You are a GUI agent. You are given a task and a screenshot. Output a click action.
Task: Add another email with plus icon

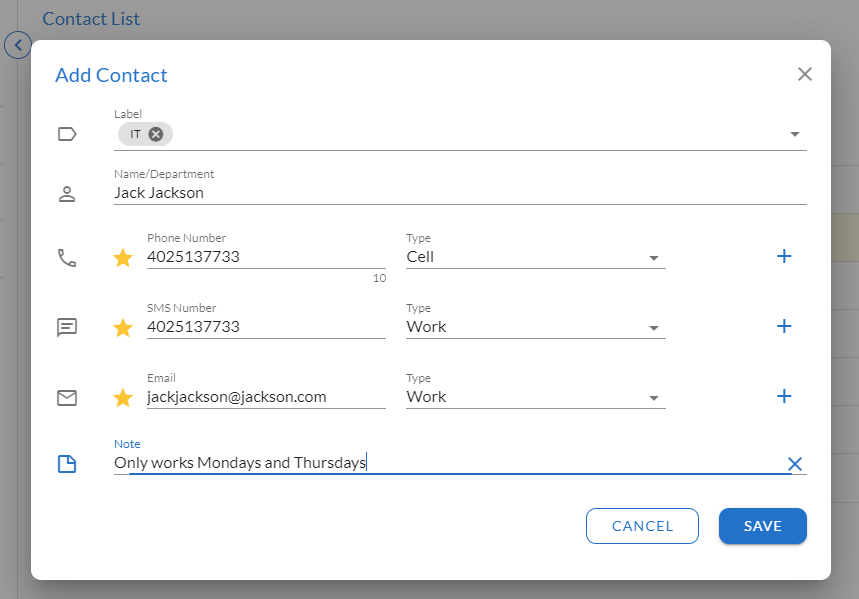[x=784, y=396]
